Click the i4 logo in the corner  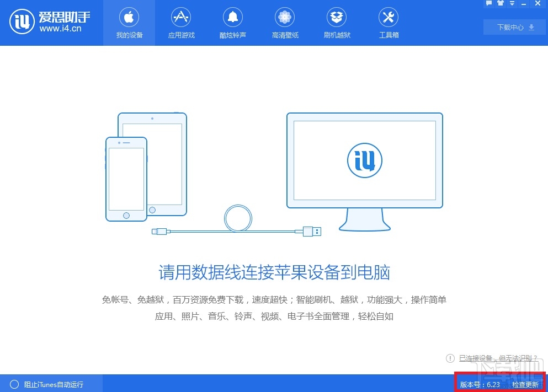point(22,22)
